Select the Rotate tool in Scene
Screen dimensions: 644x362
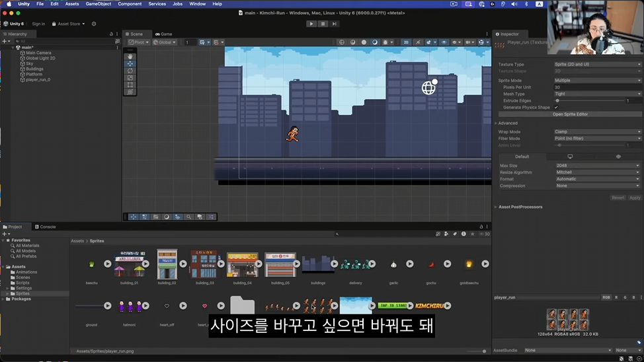(x=130, y=71)
